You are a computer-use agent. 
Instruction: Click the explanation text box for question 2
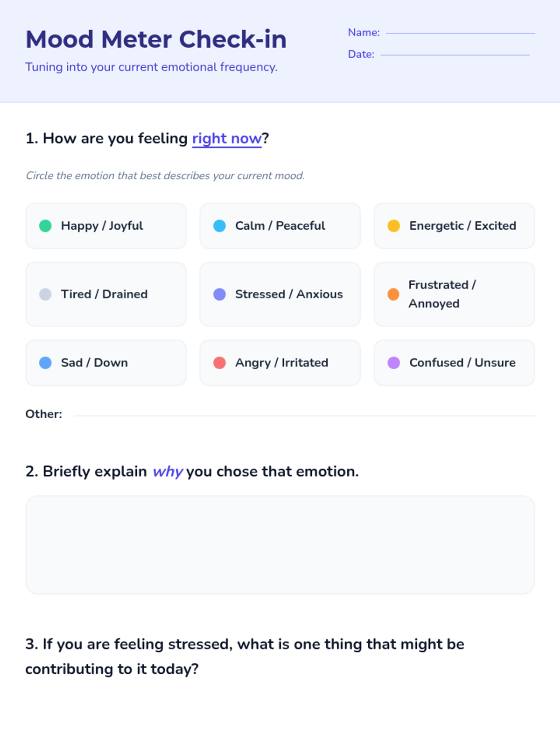click(280, 544)
